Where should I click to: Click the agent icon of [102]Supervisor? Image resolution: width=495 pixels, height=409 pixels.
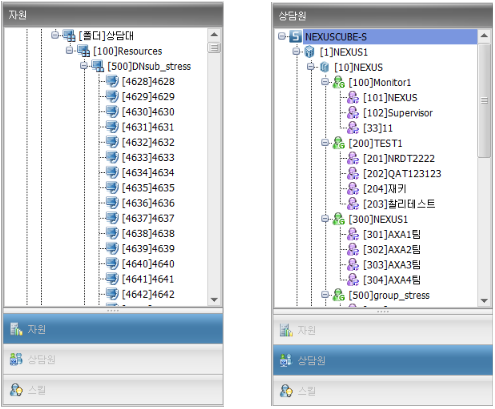click(x=353, y=113)
